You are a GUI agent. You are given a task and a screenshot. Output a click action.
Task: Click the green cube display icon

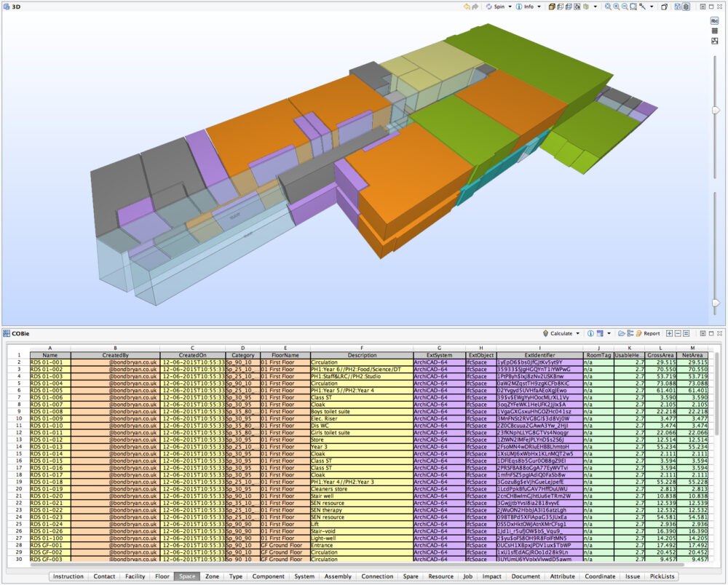(586, 7)
